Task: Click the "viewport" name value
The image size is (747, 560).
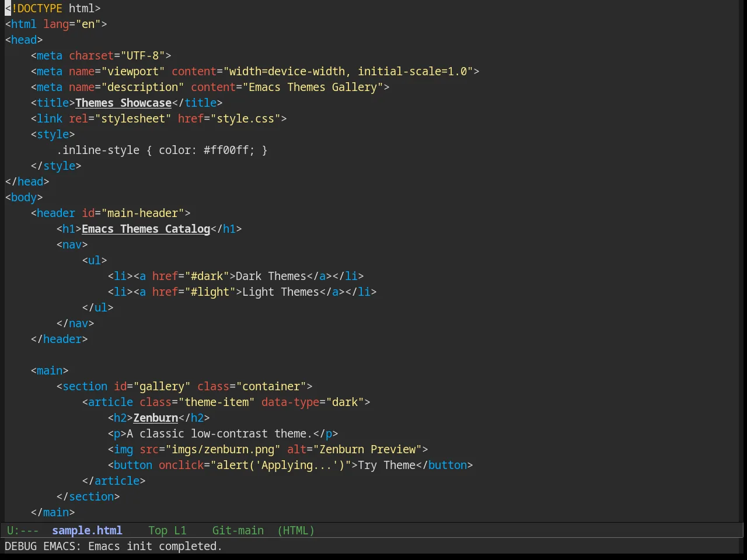Action: tap(133, 71)
